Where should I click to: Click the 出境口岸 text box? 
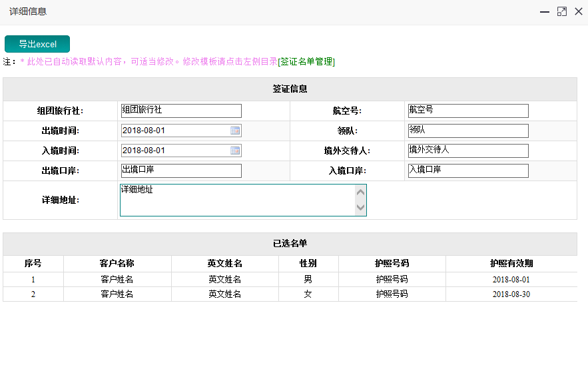tap(180, 171)
